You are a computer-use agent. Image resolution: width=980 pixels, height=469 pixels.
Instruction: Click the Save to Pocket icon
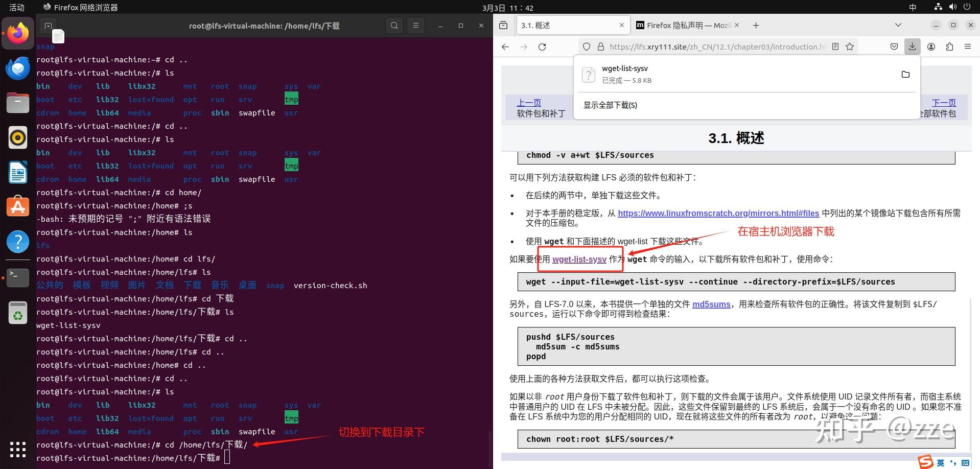[894, 46]
